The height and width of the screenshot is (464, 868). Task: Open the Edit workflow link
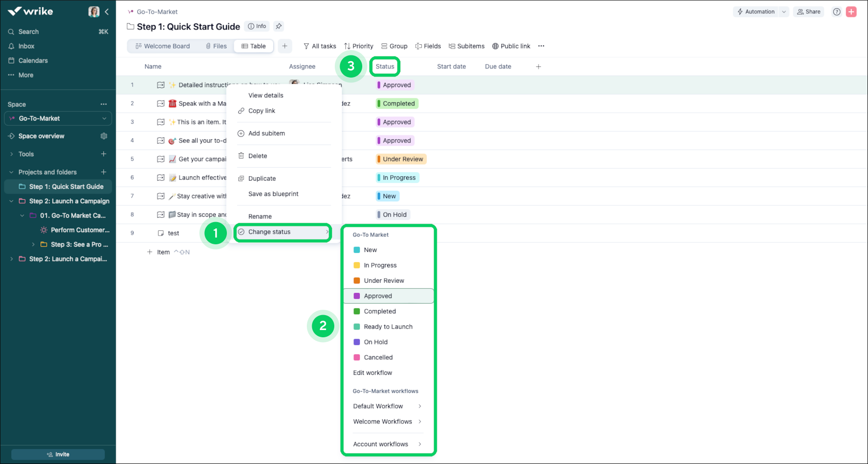tap(372, 372)
